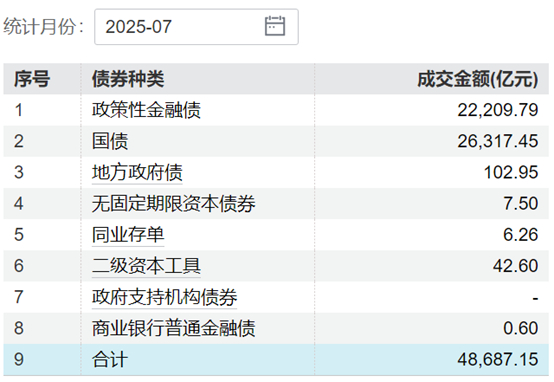Open the 同业存单 link
This screenshot has height=382, width=554.
tap(128, 235)
